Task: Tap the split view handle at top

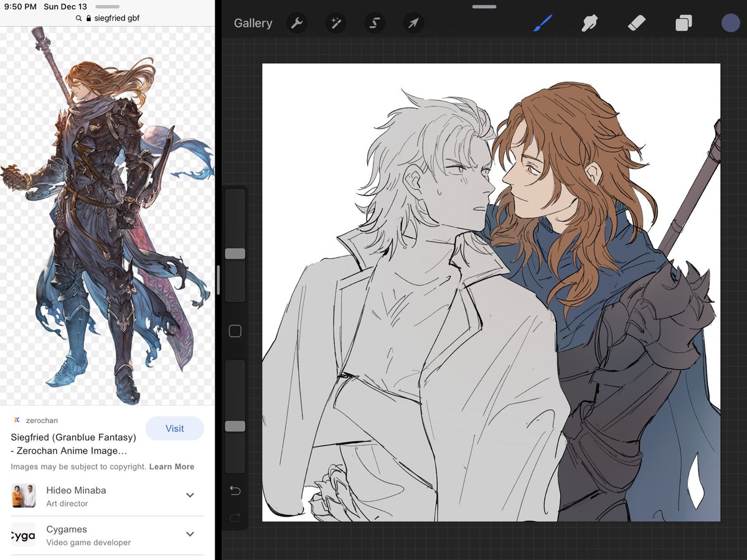Action: click(x=484, y=6)
